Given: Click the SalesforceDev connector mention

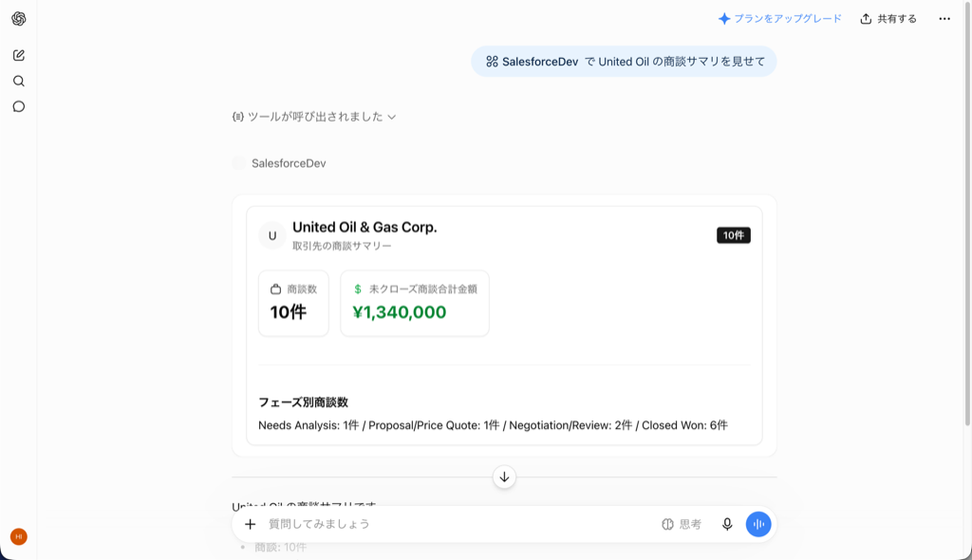Looking at the screenshot, I should coord(532,62).
